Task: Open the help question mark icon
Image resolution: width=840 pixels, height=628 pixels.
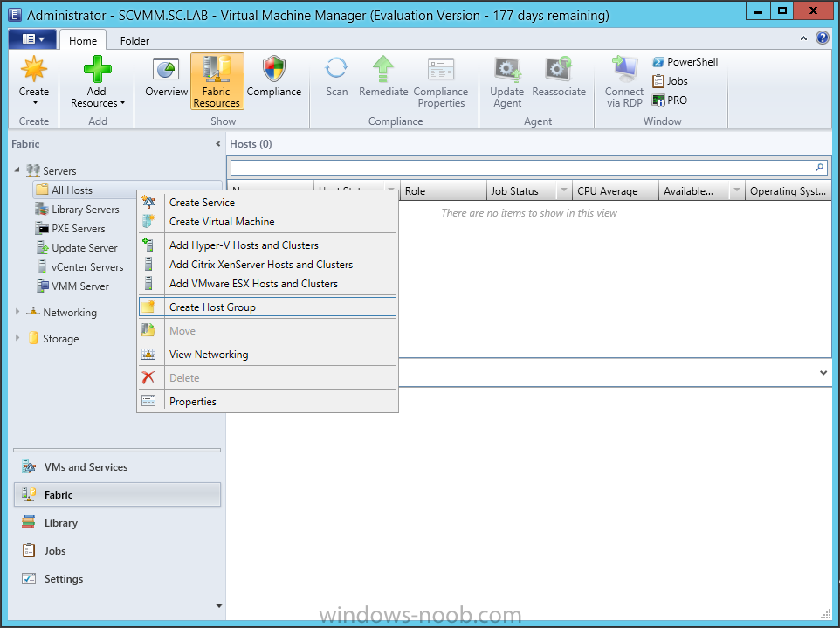Action: [x=822, y=38]
